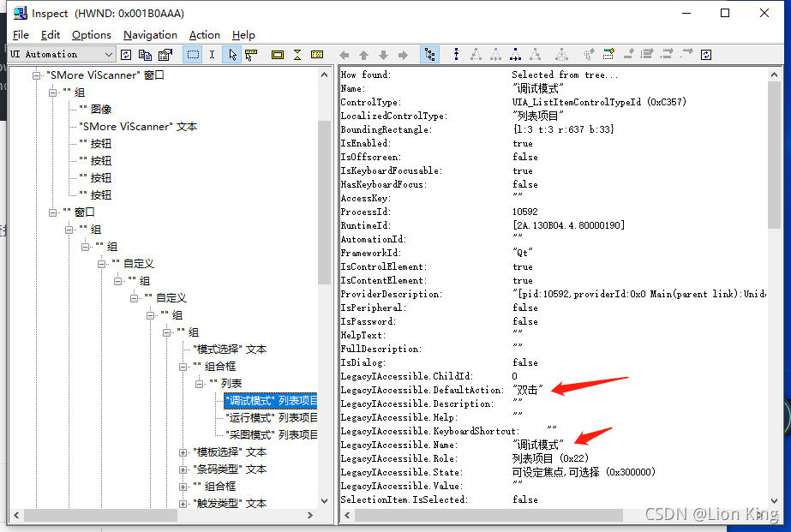Select the "" 图像 tree item

(x=95, y=110)
